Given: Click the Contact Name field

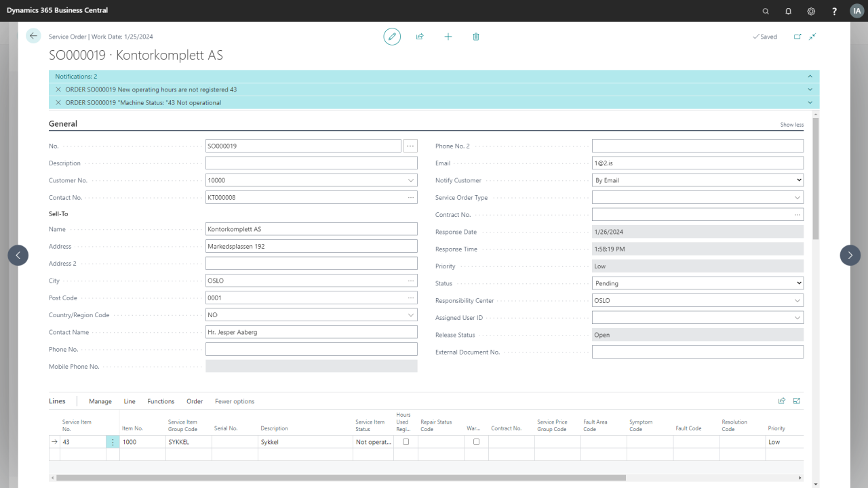Looking at the screenshot, I should click(311, 332).
